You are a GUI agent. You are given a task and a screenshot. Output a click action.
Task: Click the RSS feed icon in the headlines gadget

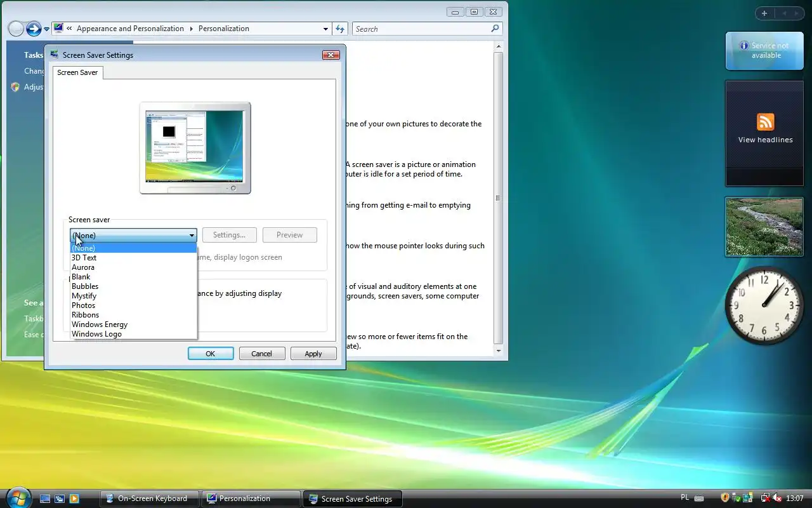(766, 122)
